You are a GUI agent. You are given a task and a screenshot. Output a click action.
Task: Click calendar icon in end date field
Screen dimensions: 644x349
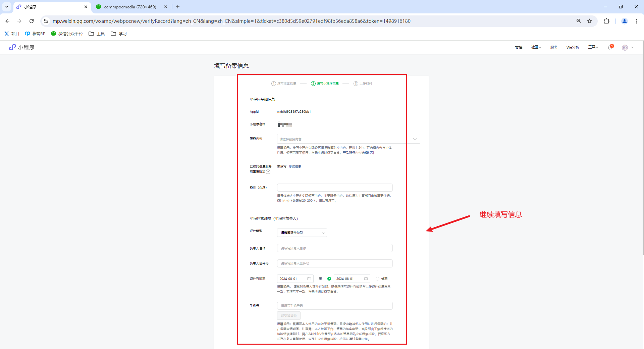[x=366, y=279]
